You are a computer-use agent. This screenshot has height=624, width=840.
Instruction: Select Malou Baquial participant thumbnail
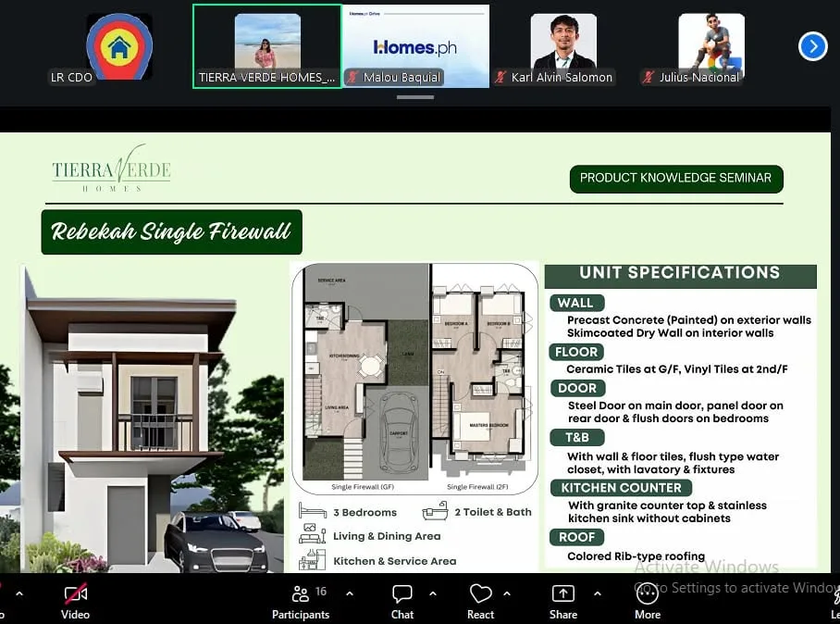(415, 46)
